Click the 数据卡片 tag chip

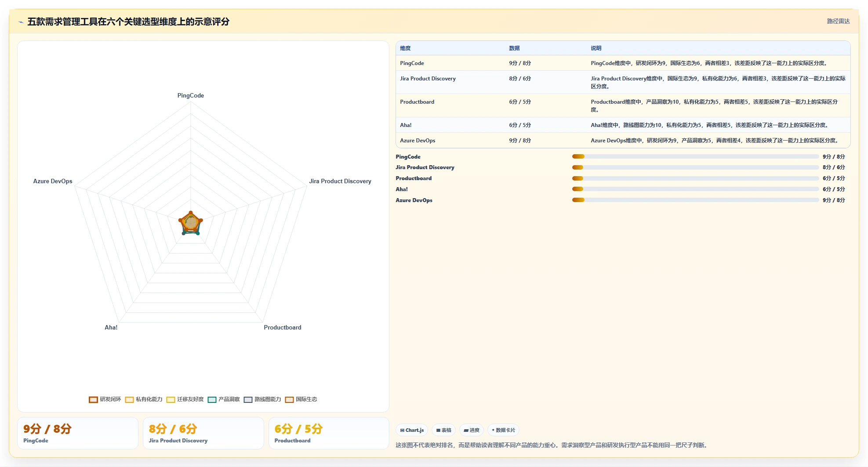point(503,430)
